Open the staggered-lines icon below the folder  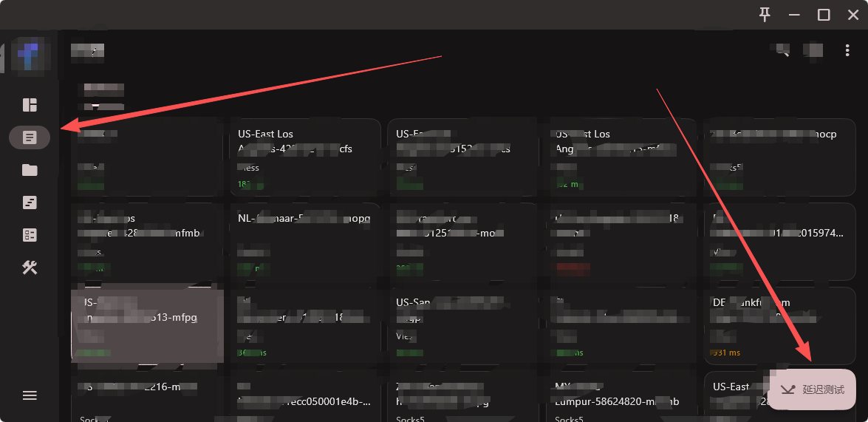(30, 203)
